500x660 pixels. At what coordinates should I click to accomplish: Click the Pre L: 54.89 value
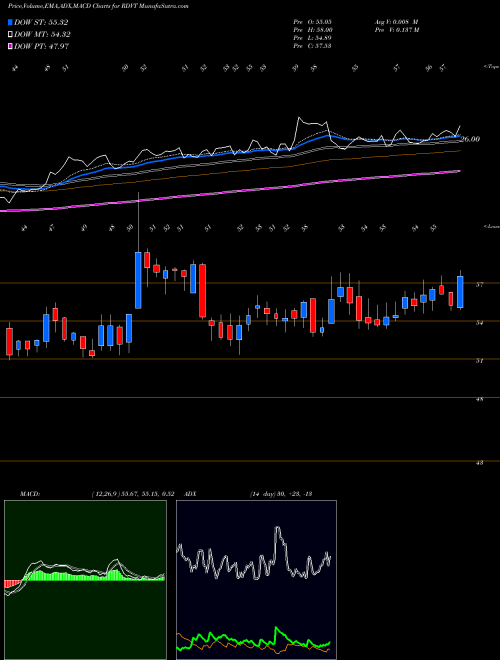coord(313,38)
